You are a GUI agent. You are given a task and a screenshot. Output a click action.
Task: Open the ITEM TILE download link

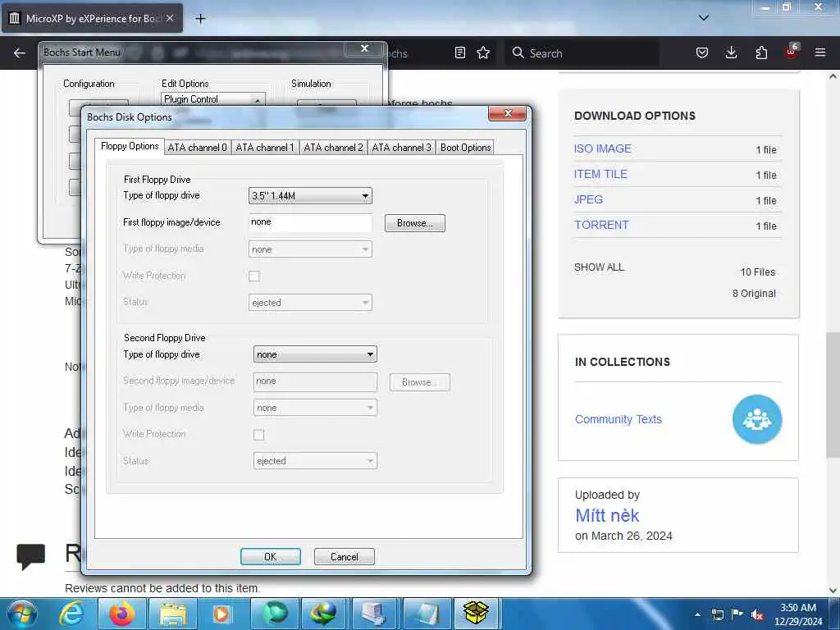pos(600,174)
